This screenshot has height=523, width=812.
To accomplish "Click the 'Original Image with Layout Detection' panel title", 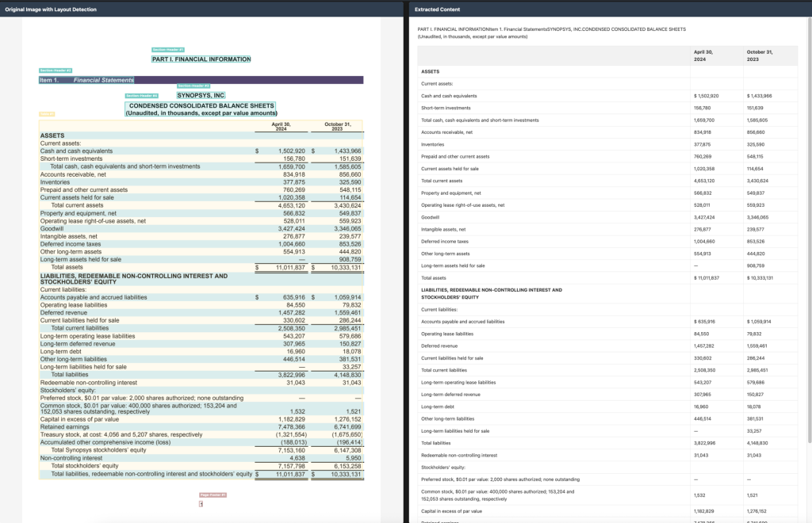I will coord(51,9).
